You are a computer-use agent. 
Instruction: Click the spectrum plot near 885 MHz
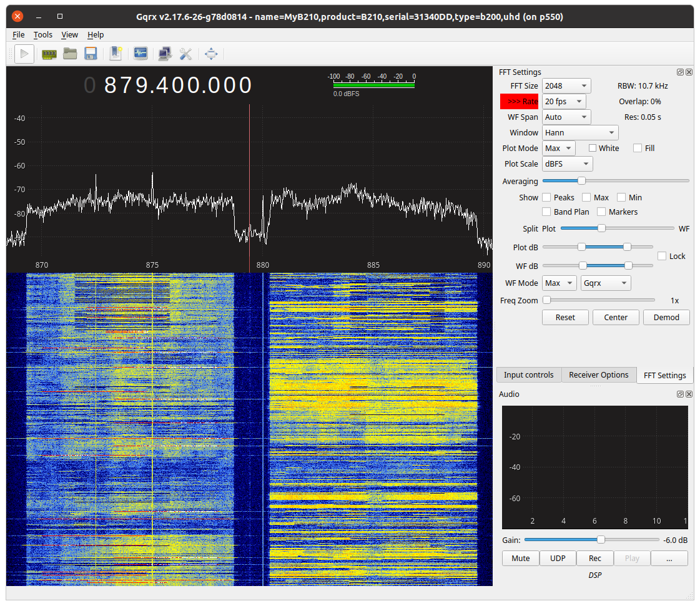[x=373, y=187]
